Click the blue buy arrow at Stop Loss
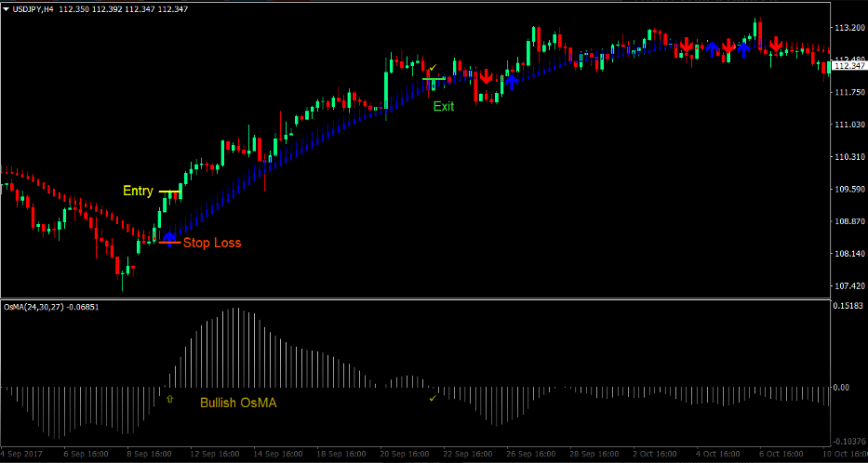The width and height of the screenshot is (868, 463). click(168, 238)
